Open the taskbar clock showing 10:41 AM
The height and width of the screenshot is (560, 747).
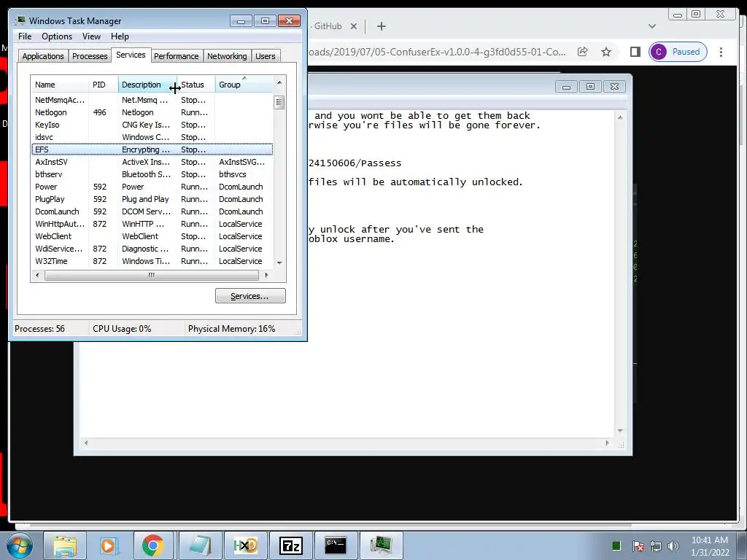pyautogui.click(x=709, y=546)
